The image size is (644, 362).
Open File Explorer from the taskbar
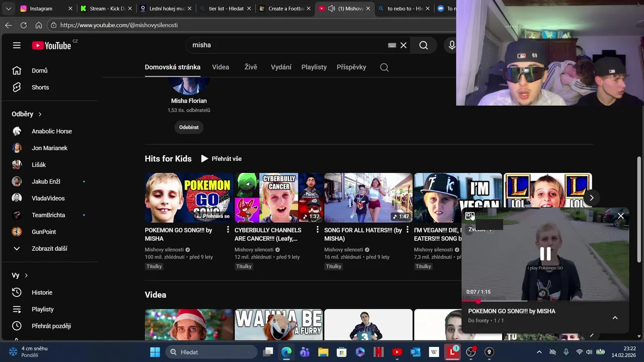pos(323,352)
